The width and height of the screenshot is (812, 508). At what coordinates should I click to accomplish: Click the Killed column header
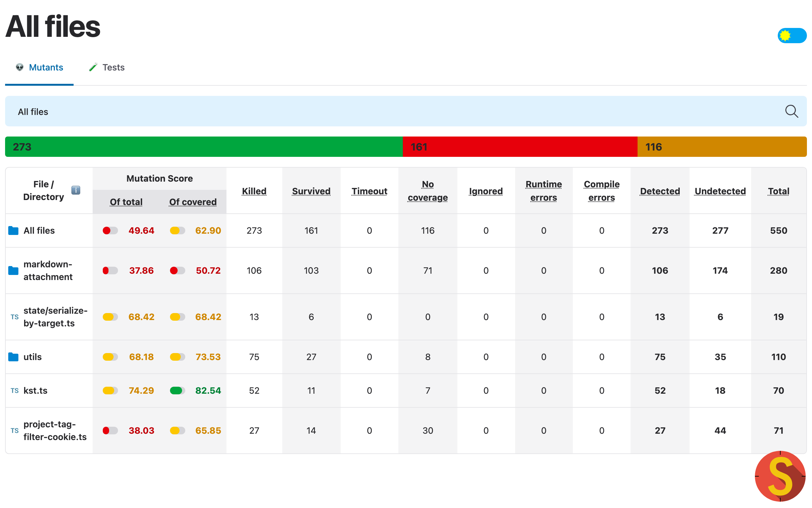tap(254, 191)
